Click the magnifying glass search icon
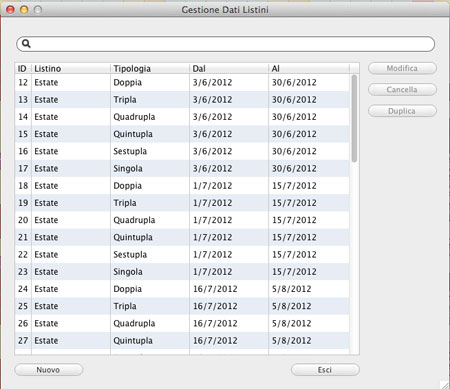Screen dimensions: 450x389 point(26,44)
